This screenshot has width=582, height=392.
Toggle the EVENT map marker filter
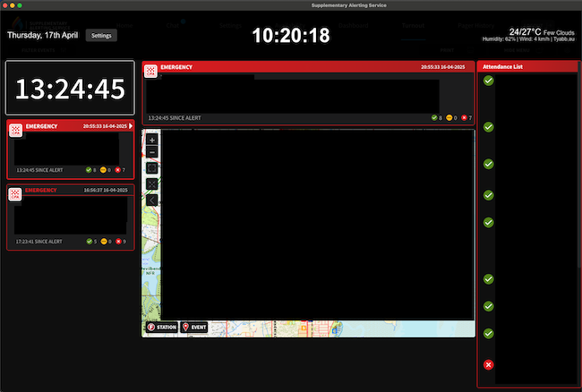pyautogui.click(x=194, y=328)
